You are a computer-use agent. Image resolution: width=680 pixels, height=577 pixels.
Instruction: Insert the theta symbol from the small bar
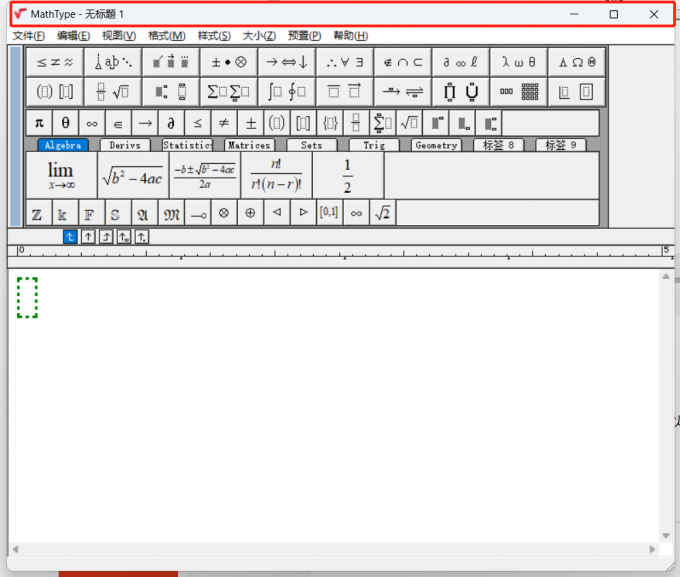tap(65, 123)
